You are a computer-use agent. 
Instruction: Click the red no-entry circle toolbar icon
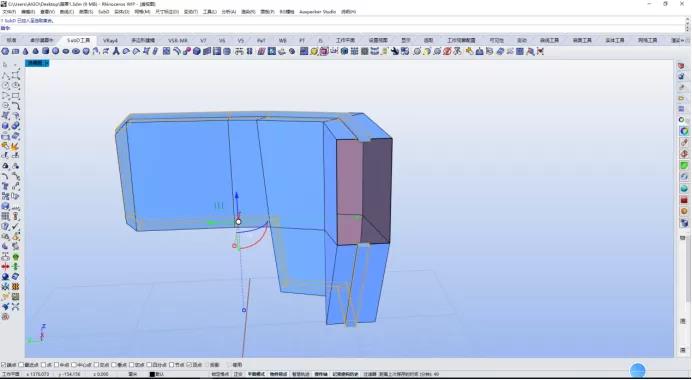pyautogui.click(x=447, y=51)
